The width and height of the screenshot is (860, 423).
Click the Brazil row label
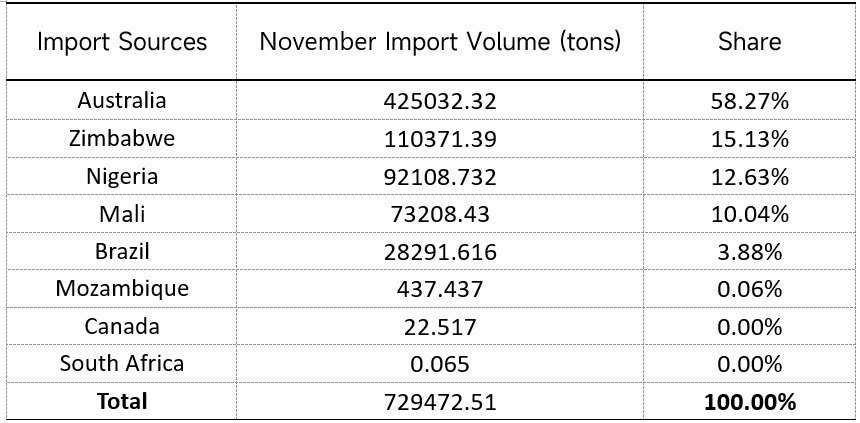(122, 251)
